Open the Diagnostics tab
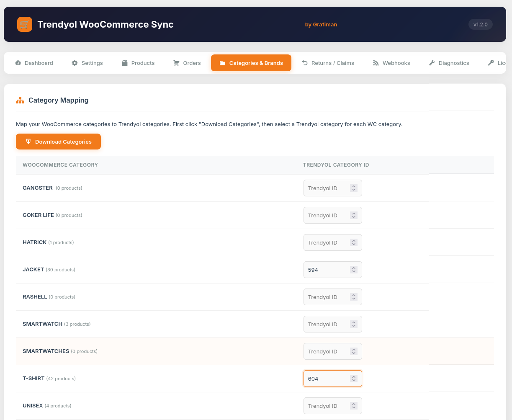The width and height of the screenshot is (512, 420). [x=449, y=63]
